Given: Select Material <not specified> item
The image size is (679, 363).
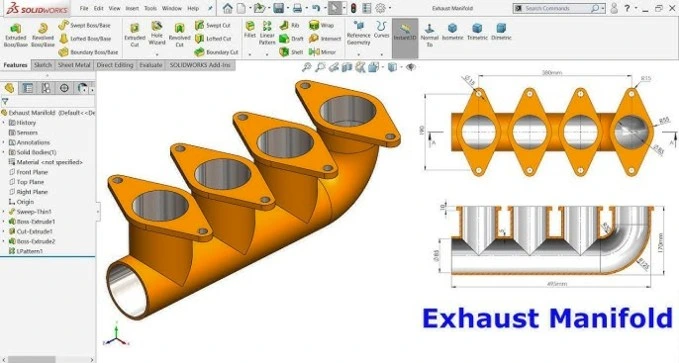Looking at the screenshot, I should [x=45, y=162].
